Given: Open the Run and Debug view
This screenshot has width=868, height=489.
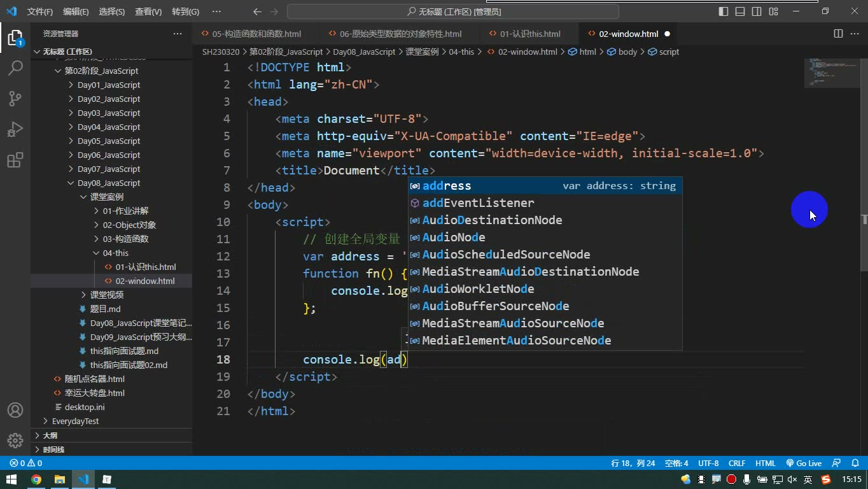Looking at the screenshot, I should pos(15,129).
